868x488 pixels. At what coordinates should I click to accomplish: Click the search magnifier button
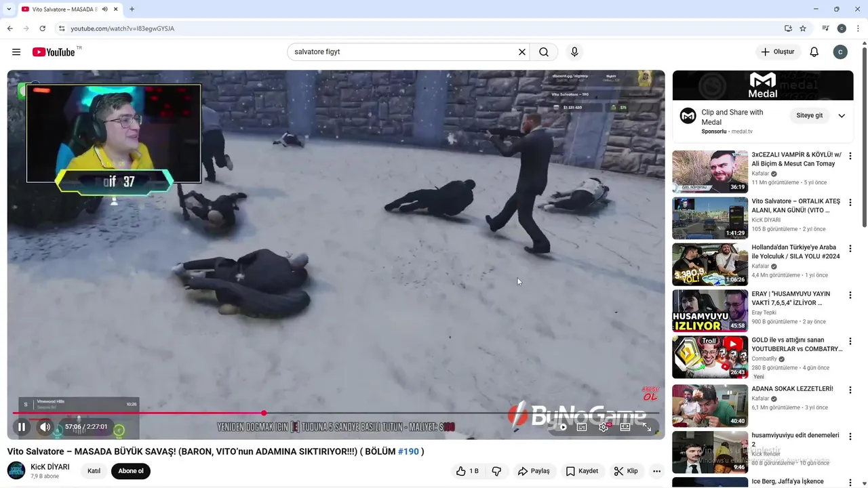click(x=544, y=52)
